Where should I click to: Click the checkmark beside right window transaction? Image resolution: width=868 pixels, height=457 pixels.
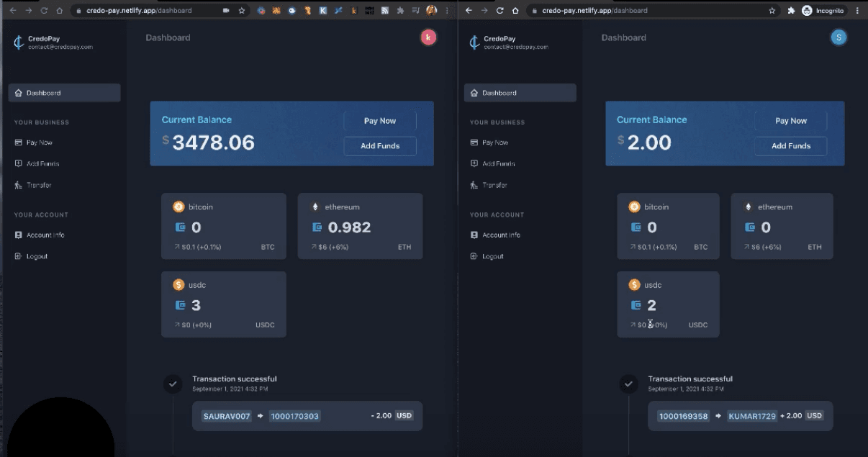[x=628, y=384]
